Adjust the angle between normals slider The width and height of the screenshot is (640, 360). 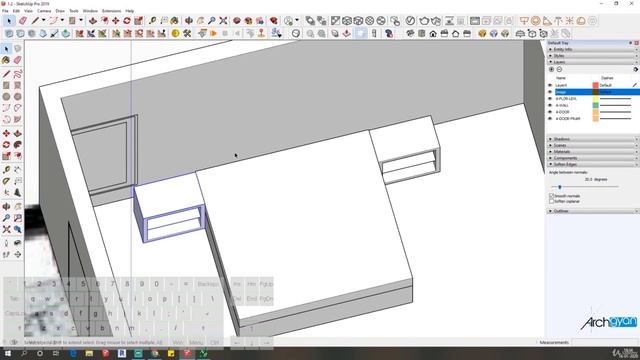[x=560, y=187]
